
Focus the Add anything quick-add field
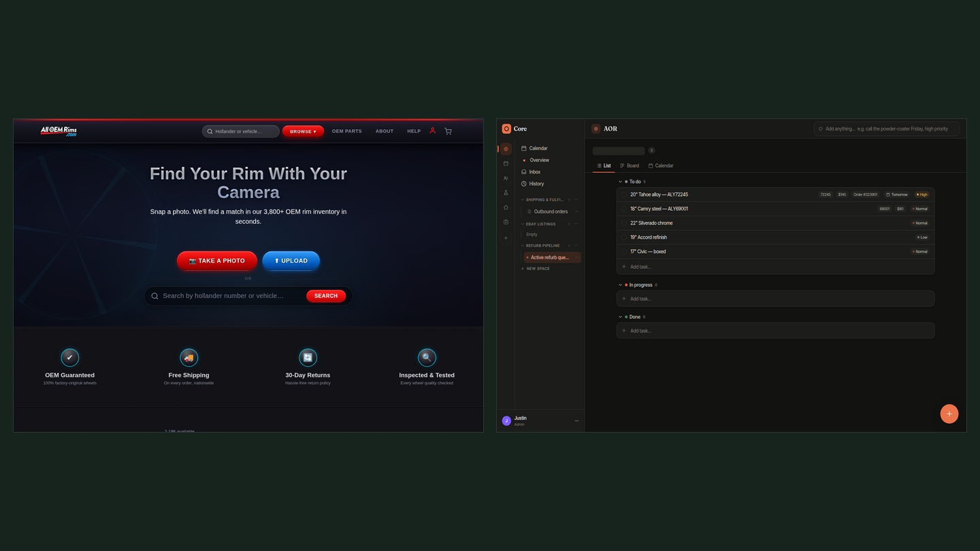tap(887, 129)
